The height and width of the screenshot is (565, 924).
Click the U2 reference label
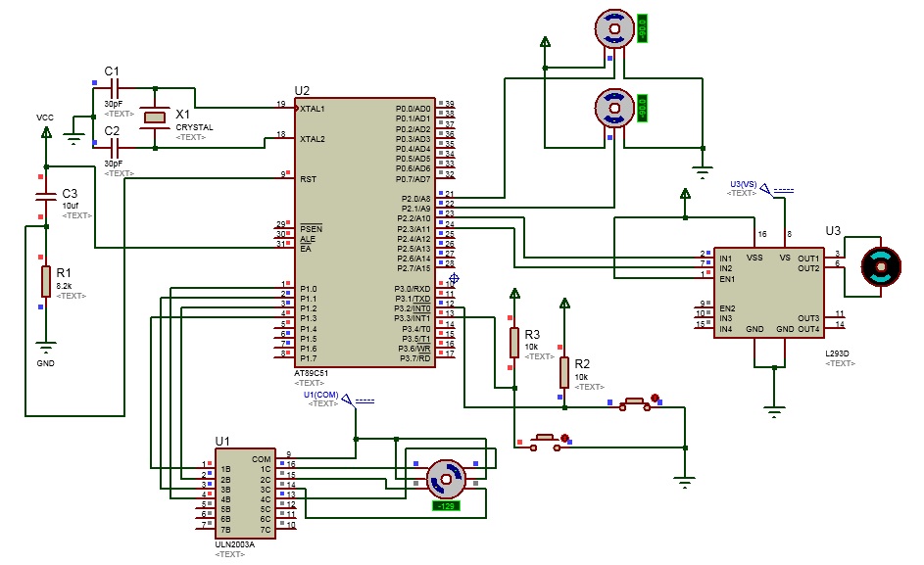pos(302,91)
